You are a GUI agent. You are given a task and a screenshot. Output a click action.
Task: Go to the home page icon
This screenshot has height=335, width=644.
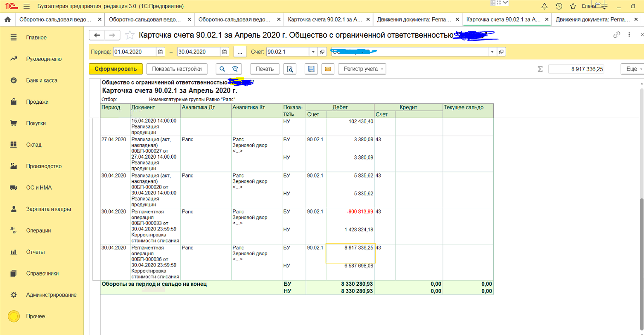tap(7, 19)
